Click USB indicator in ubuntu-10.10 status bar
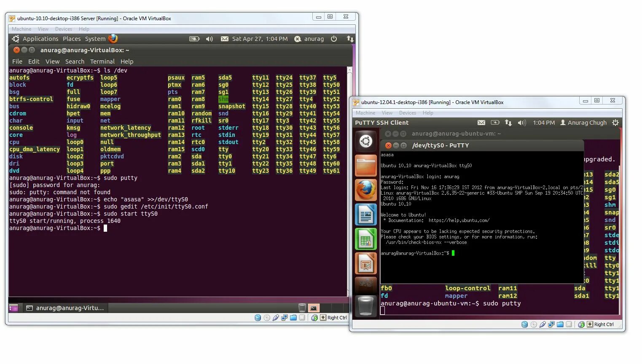642x364 pixels. tap(276, 318)
